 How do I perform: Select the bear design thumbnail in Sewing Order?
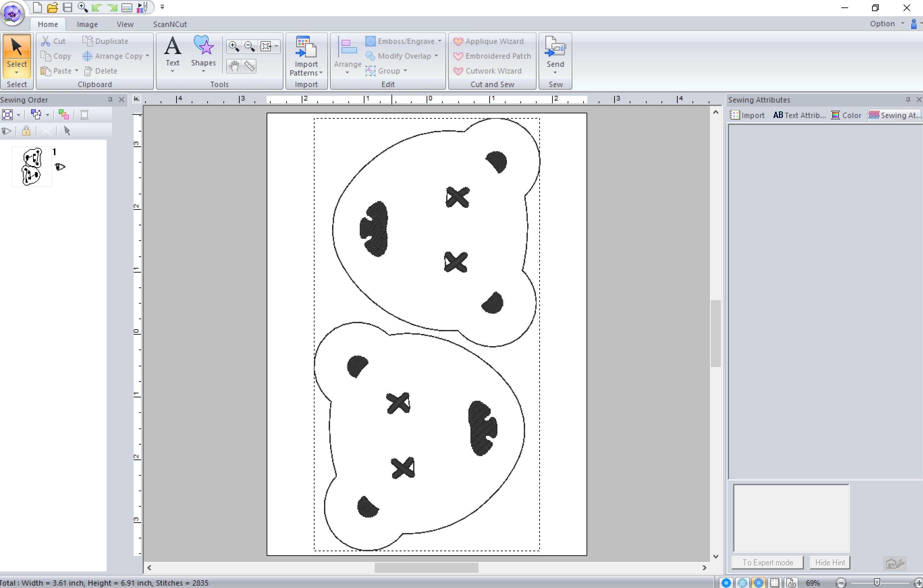click(x=31, y=166)
